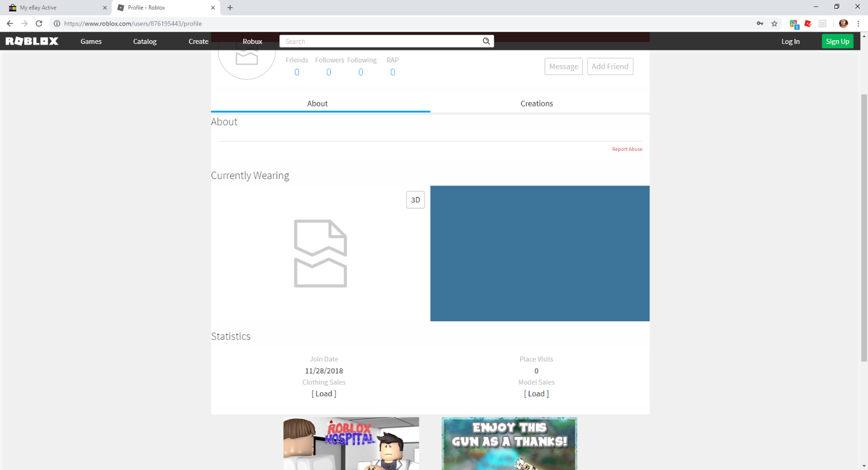The image size is (868, 470).
Task: Click the green Sign Up button
Action: tap(837, 41)
